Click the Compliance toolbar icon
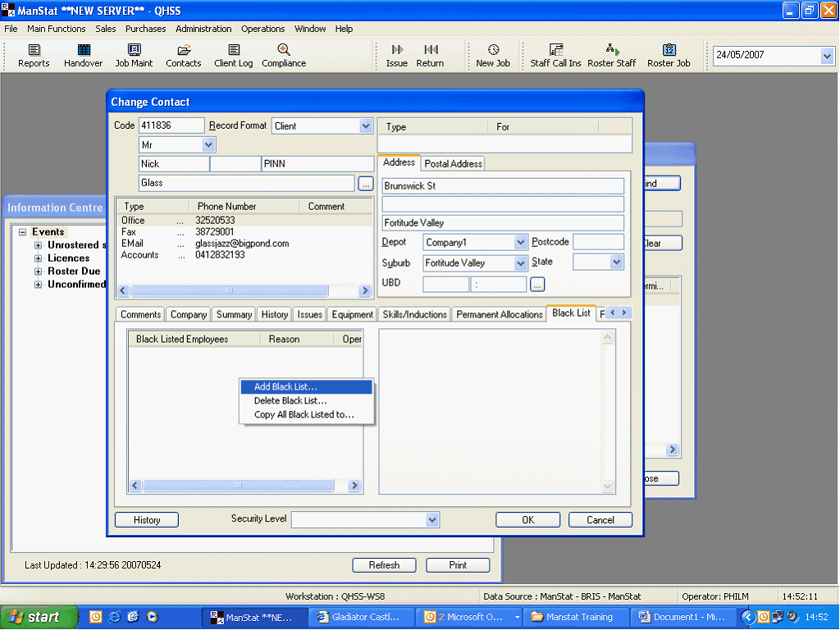The image size is (840, 630). point(284,56)
